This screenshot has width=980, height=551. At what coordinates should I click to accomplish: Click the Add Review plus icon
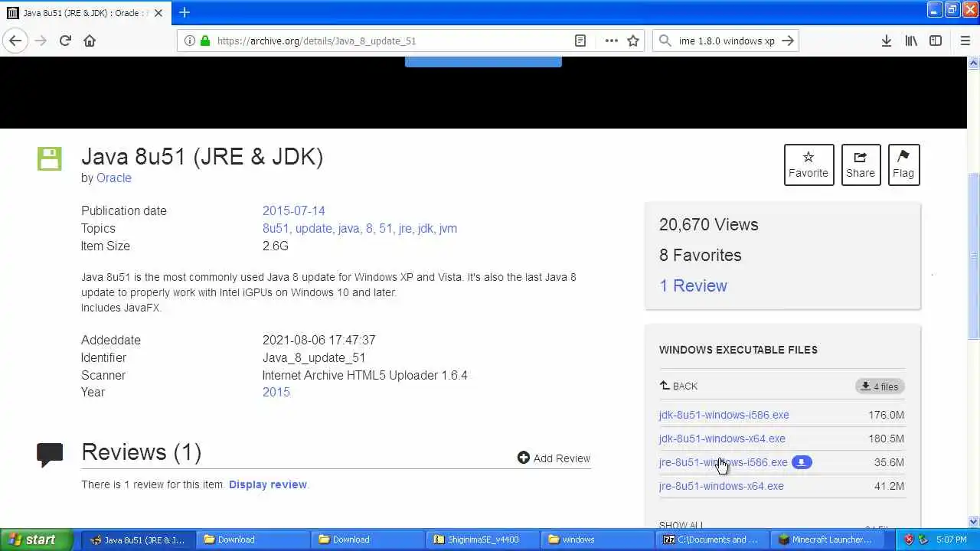pos(524,458)
